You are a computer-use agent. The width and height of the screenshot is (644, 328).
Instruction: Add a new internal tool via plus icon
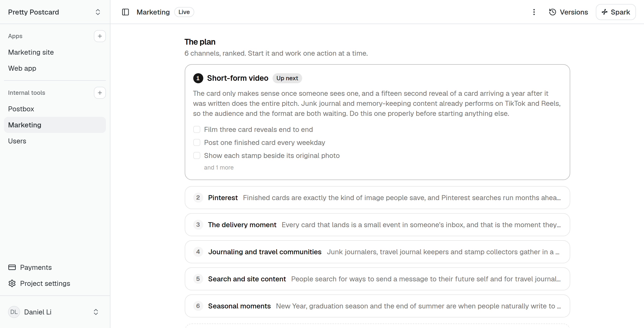[100, 93]
